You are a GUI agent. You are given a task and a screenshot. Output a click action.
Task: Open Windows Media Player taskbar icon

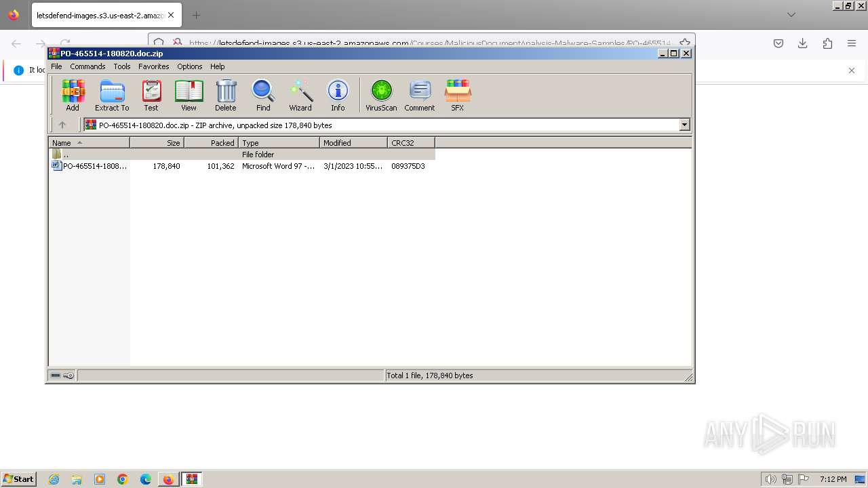point(100,479)
